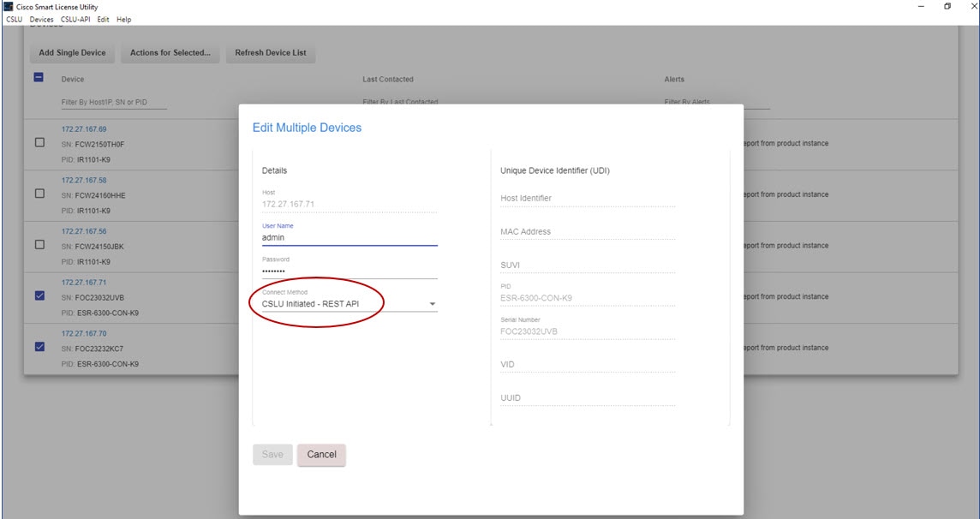Click Refresh Device List button
The width and height of the screenshot is (980, 519).
click(x=271, y=53)
